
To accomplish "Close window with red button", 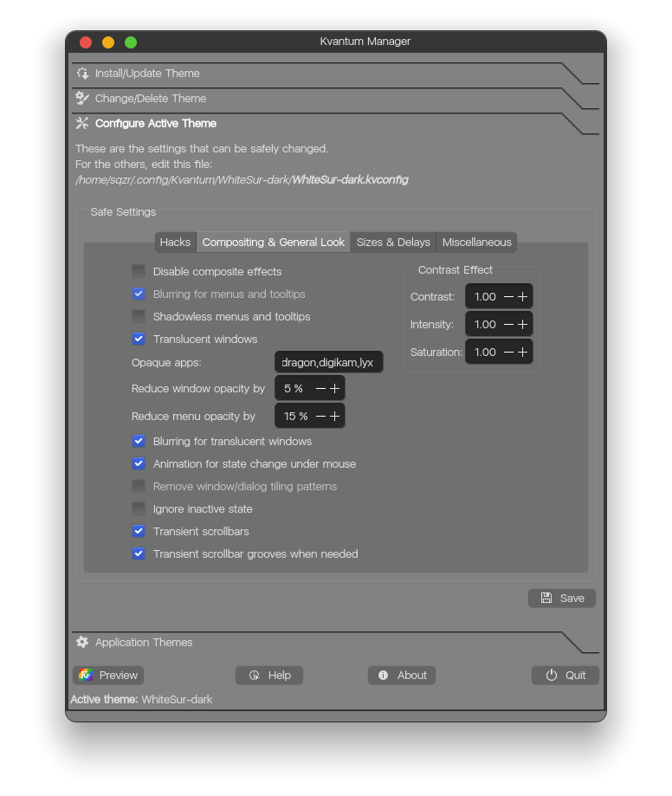I will (86, 42).
